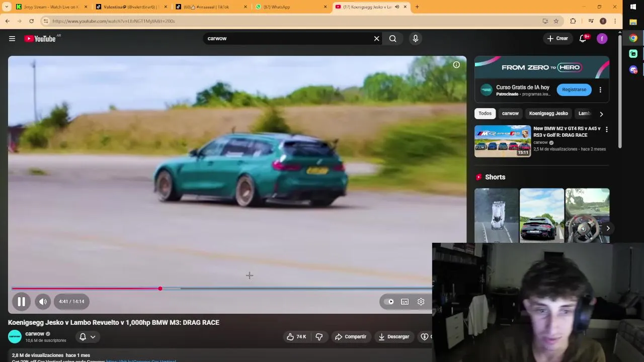
Task: Open the From Zero to Hero ad banner
Action: [x=542, y=67]
